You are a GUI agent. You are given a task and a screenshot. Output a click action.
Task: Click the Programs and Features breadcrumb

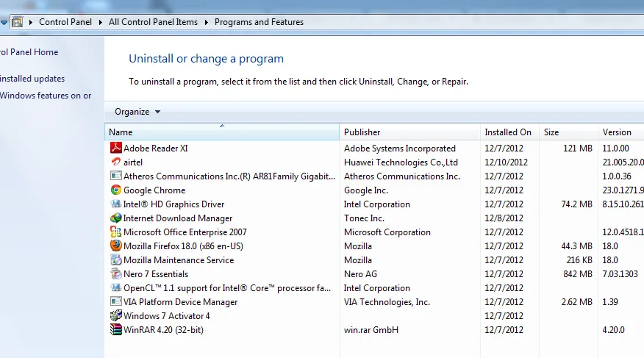coord(259,22)
